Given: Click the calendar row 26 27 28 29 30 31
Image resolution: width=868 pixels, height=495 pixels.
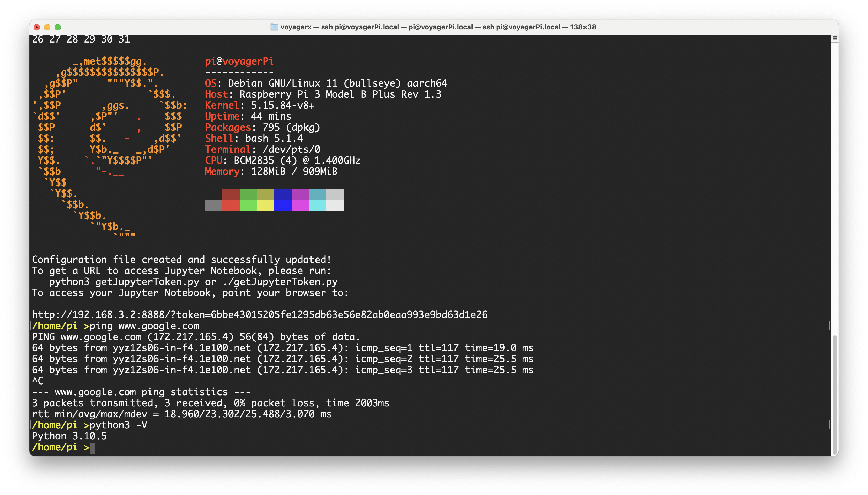Looking at the screenshot, I should 81,39.
